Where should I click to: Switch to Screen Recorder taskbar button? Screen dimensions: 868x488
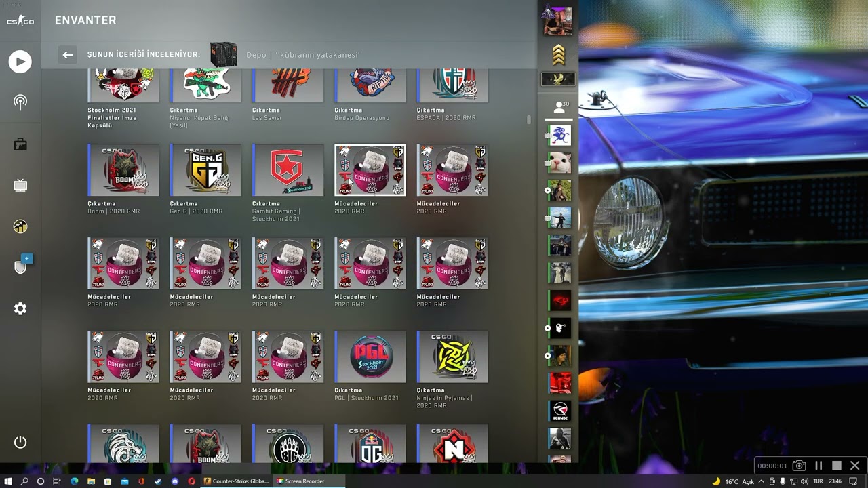pos(309,481)
